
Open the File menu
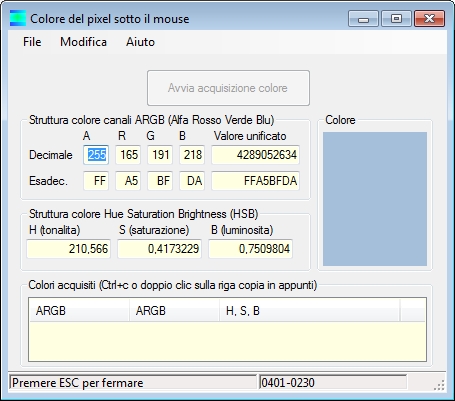click(x=32, y=42)
